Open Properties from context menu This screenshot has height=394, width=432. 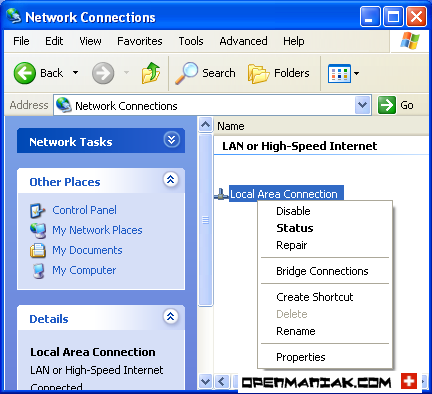coord(325,357)
